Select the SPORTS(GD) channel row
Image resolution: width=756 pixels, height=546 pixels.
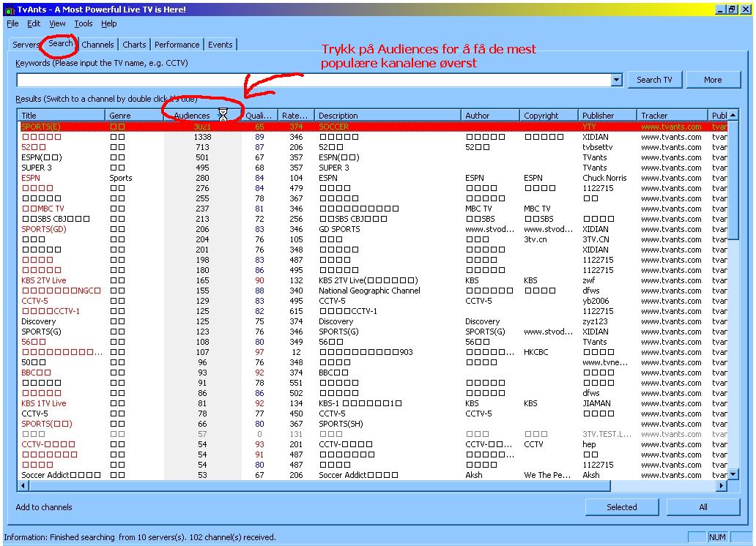(x=373, y=229)
